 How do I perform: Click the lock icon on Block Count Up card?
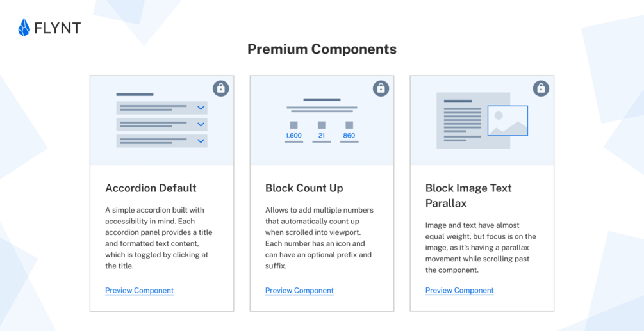pos(381,88)
